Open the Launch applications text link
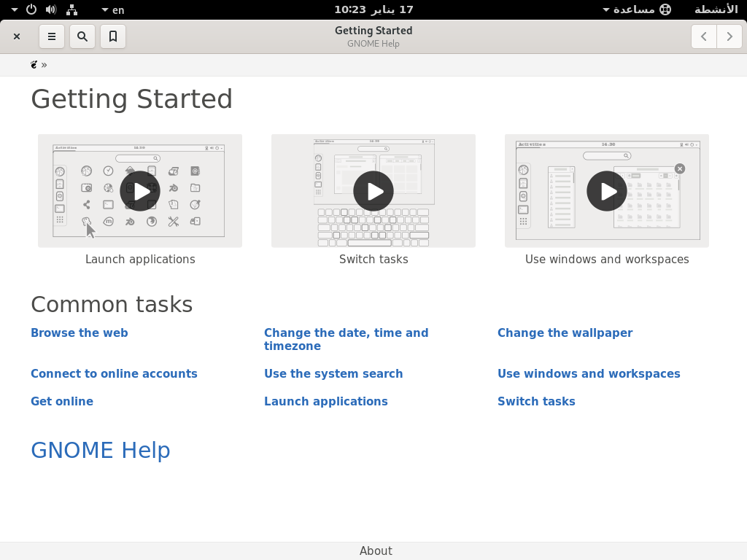 pyautogui.click(x=326, y=402)
